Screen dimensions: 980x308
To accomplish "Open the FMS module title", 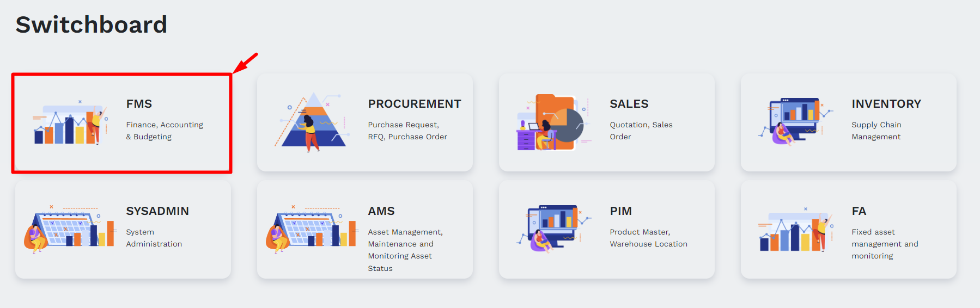I will point(139,104).
